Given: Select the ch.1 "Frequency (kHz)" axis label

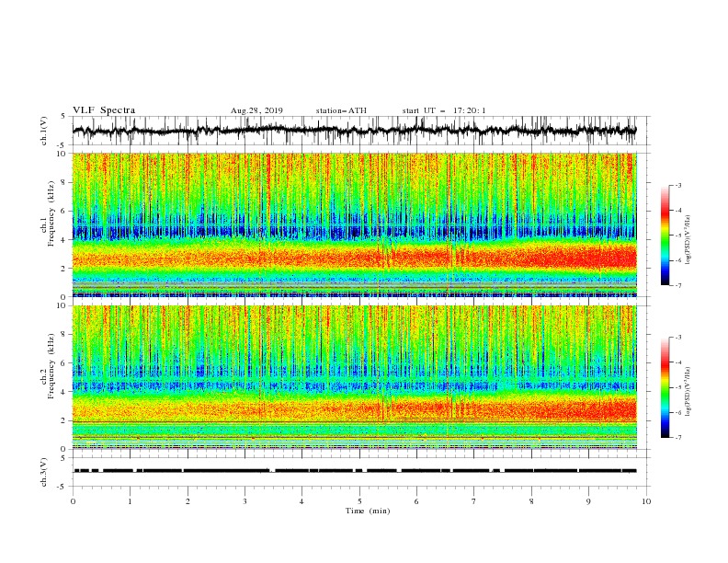Looking at the screenshot, I should coord(51,214).
